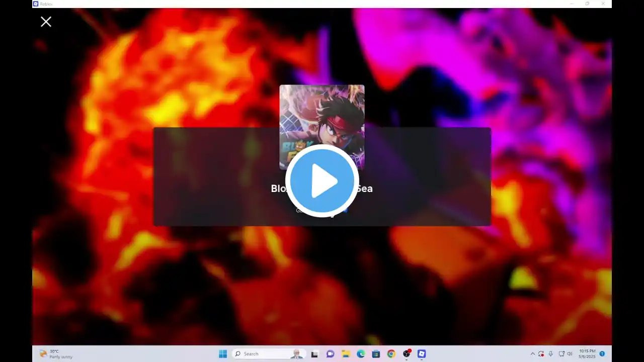Screen dimensions: 644x362
Task: Open the Windows Start menu
Action: pos(223,354)
